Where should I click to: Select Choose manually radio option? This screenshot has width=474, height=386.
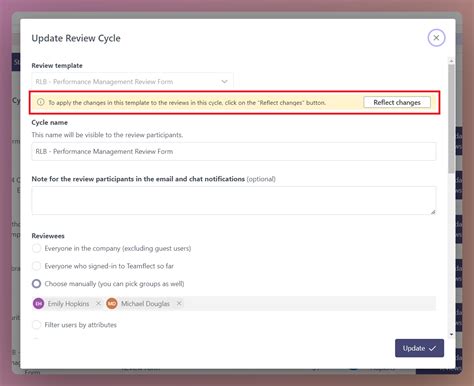pos(36,284)
